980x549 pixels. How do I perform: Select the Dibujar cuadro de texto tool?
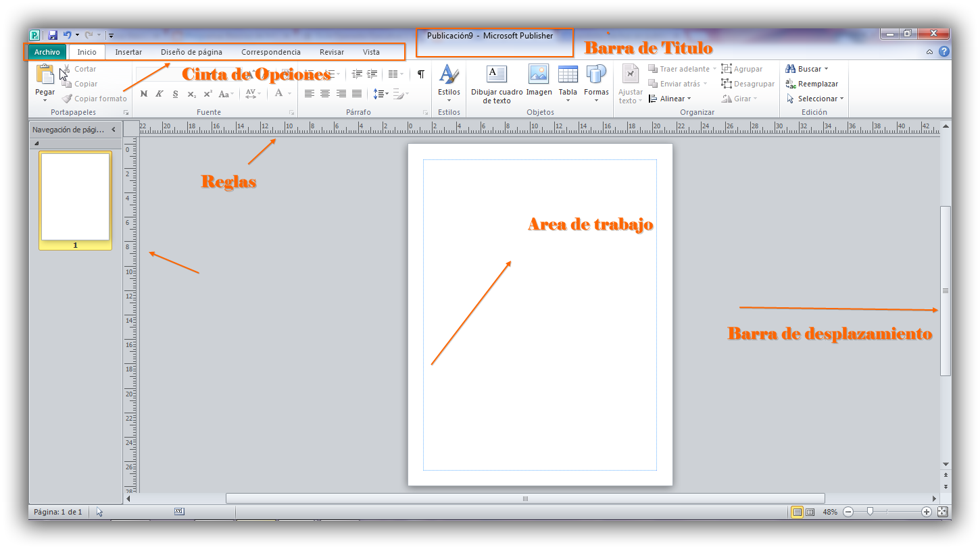[496, 82]
